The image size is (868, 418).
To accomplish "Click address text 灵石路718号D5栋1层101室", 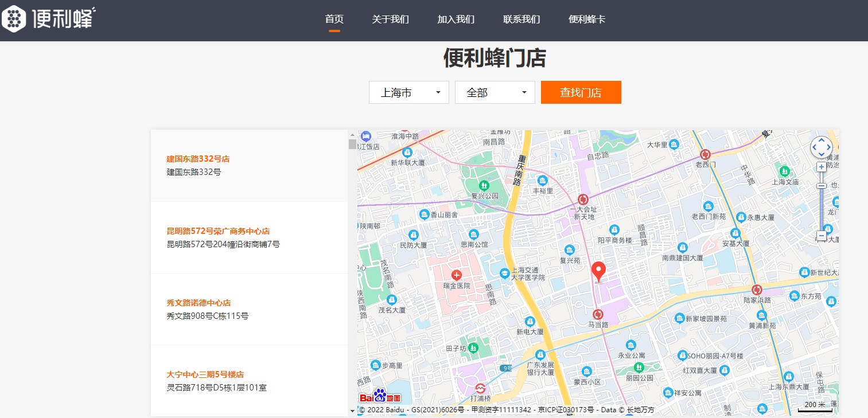I will click(x=216, y=388).
